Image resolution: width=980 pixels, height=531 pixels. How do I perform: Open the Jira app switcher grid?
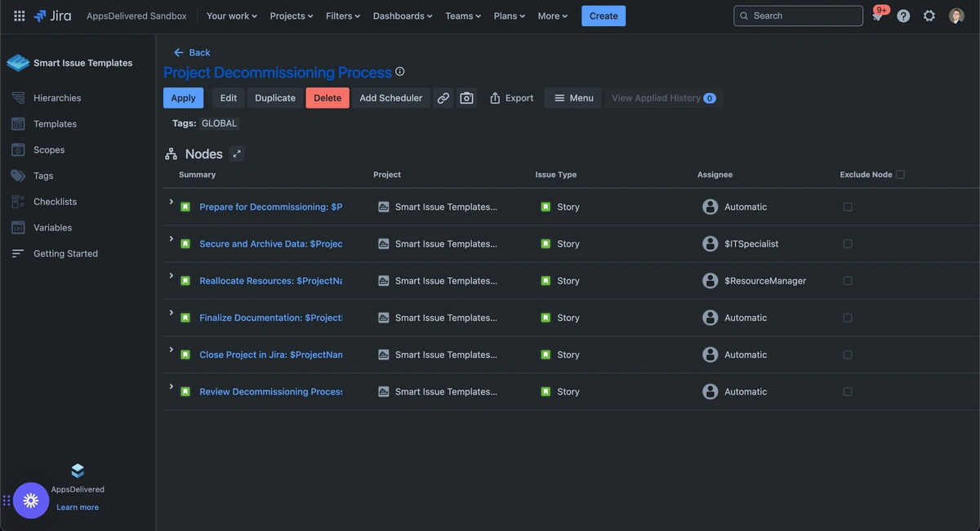20,16
